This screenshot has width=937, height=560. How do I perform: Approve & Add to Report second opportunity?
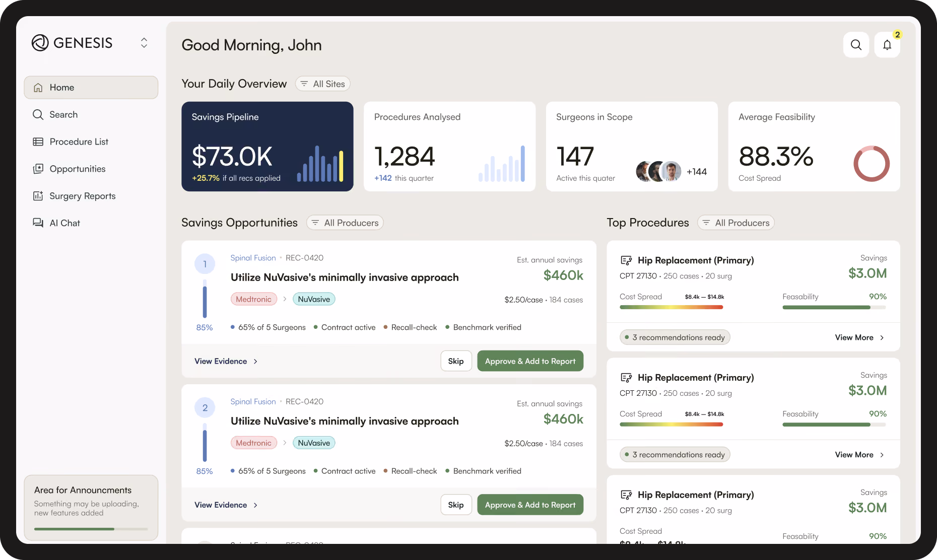[530, 505]
